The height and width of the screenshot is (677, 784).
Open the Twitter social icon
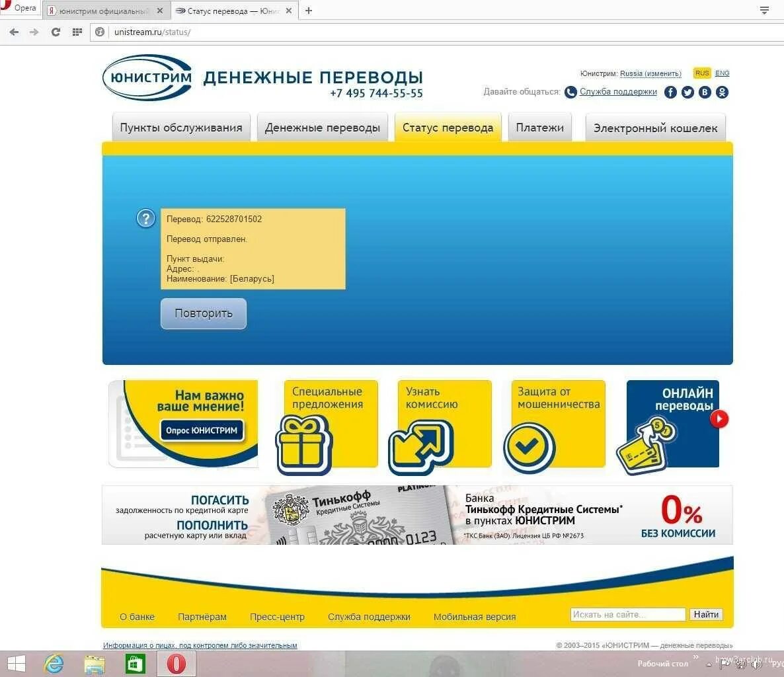point(687,92)
